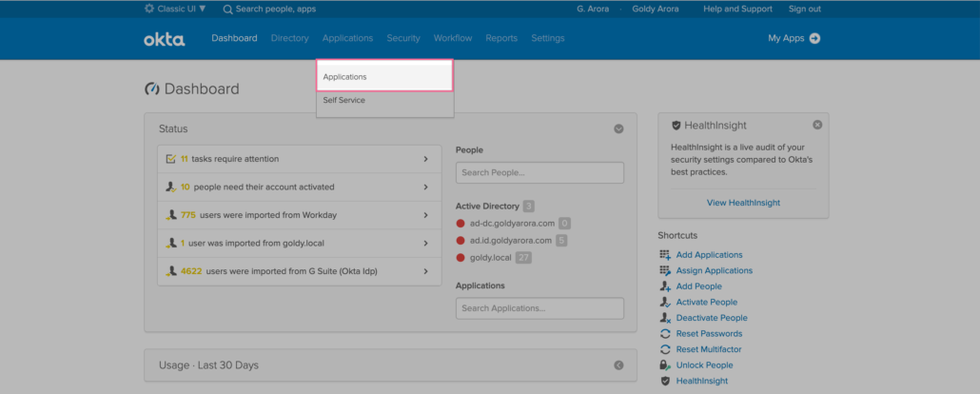The width and height of the screenshot is (980, 394).
Task: Open the Applications top menu
Action: pyautogui.click(x=347, y=38)
